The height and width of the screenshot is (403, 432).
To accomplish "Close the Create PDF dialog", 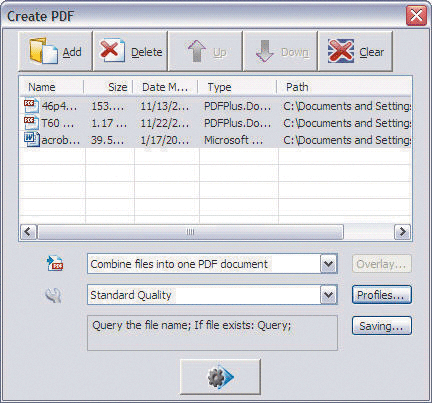I will [416, 15].
